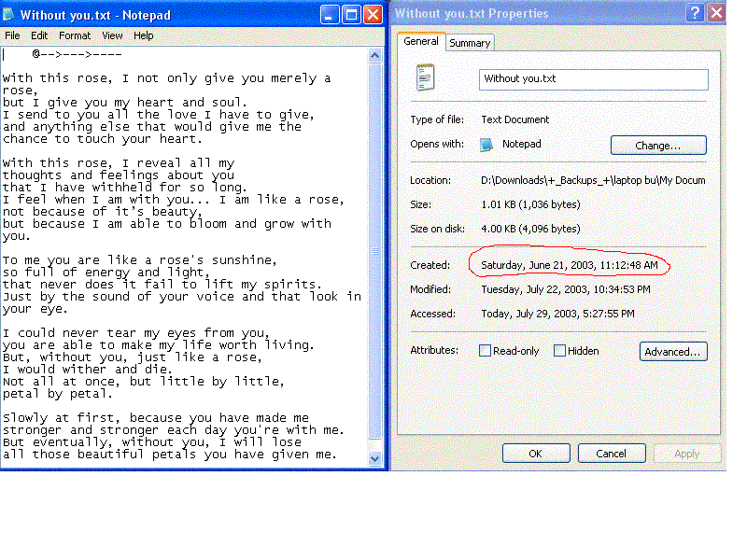
Task: Click the text document file icon in Properties
Action: (425, 77)
